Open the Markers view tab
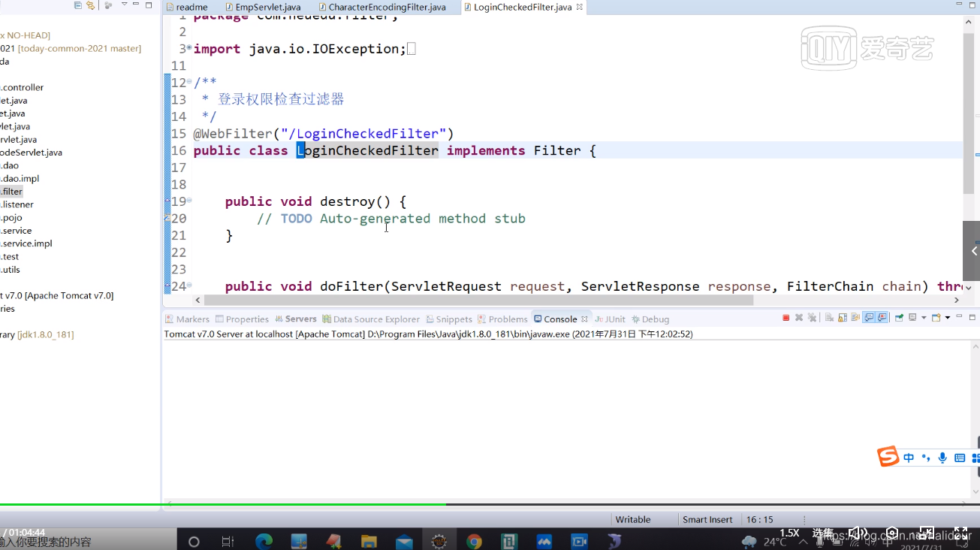980x550 pixels. [187, 319]
